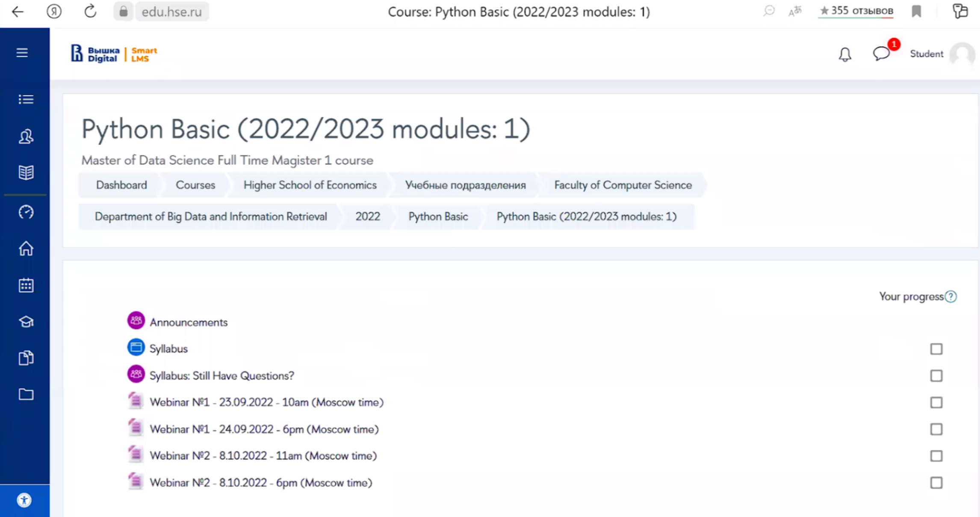Open the participants icon in the sidebar
980x517 pixels.
tap(26, 136)
